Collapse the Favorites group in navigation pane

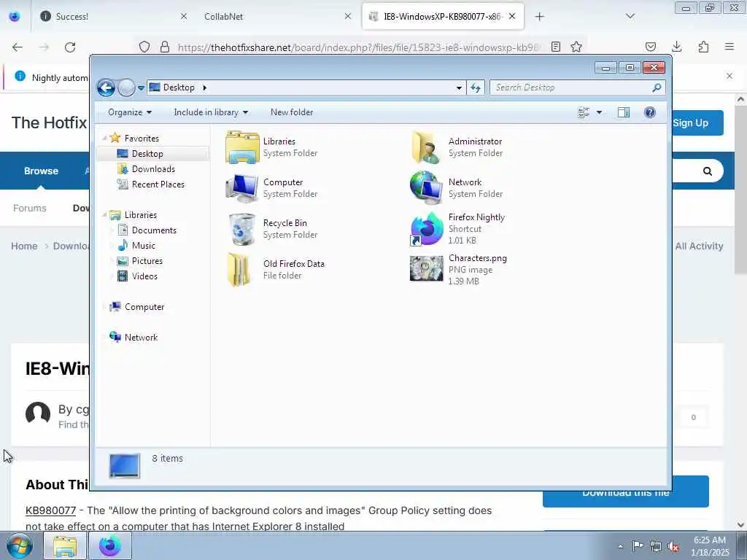coord(105,138)
